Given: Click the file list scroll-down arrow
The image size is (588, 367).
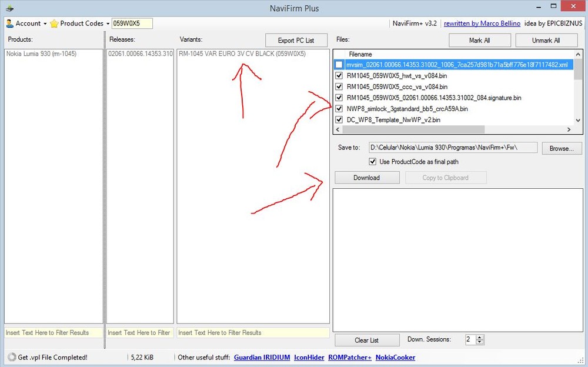Looking at the screenshot, I should (578, 119).
